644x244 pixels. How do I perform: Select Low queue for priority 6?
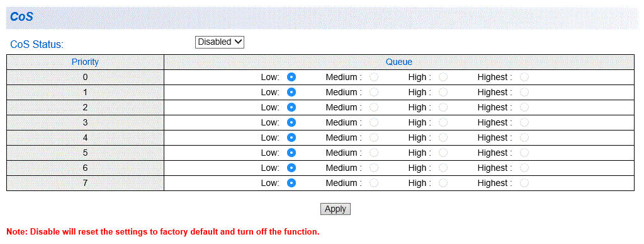pyautogui.click(x=291, y=168)
